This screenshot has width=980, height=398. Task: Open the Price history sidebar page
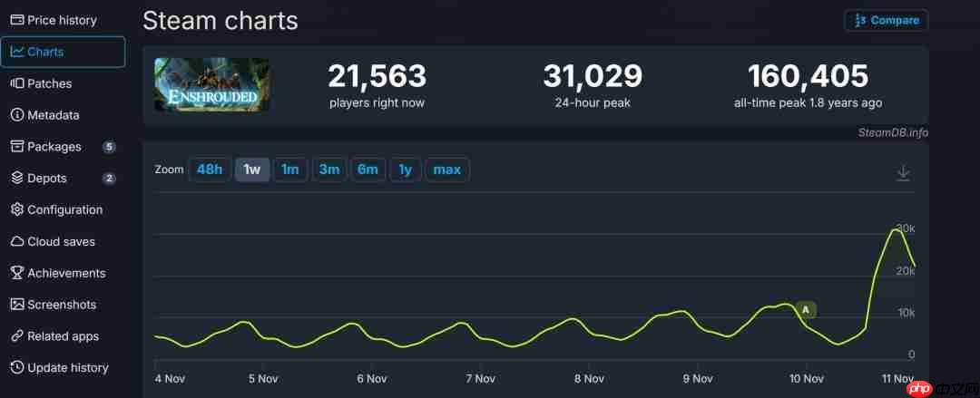pos(62,20)
